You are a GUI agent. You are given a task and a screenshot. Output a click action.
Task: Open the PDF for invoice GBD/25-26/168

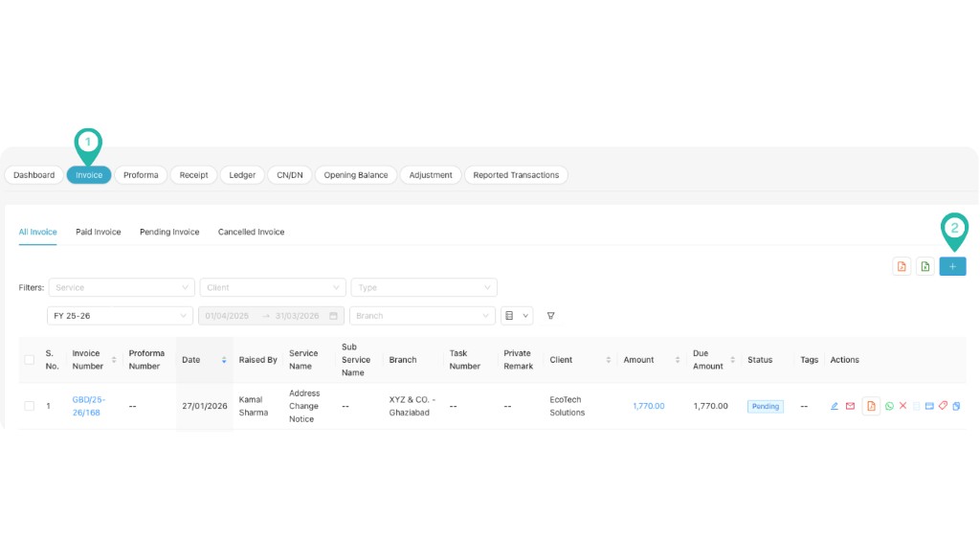tap(870, 405)
